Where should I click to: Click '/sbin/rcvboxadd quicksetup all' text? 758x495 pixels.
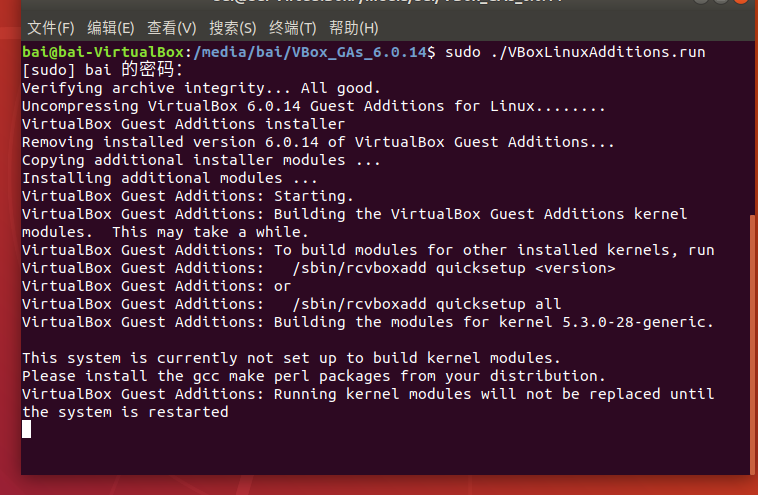427,304
